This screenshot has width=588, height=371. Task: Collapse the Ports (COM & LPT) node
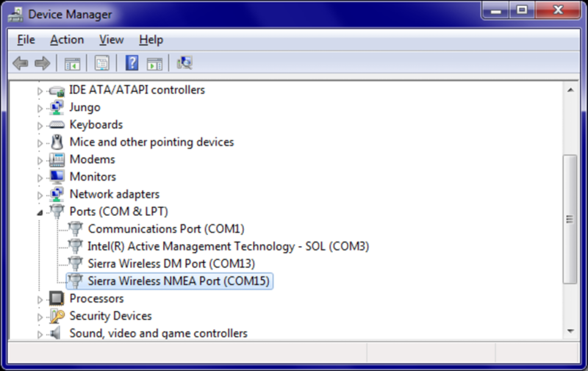[x=40, y=212]
